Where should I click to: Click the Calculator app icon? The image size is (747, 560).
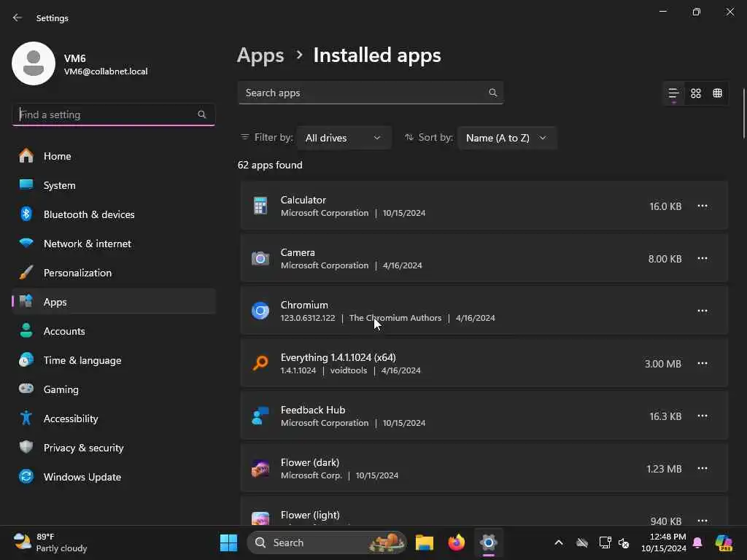click(x=260, y=206)
